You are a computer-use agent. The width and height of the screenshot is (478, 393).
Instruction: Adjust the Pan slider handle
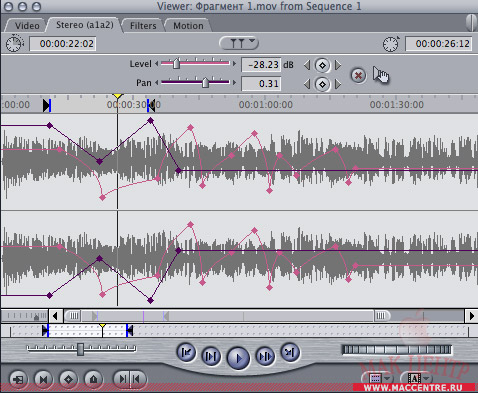pyautogui.click(x=205, y=82)
